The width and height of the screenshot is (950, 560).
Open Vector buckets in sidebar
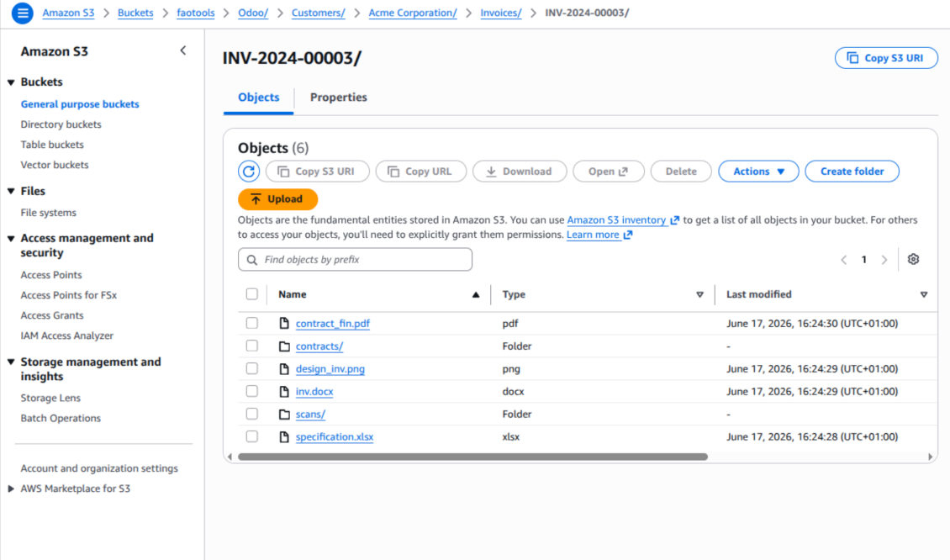55,165
